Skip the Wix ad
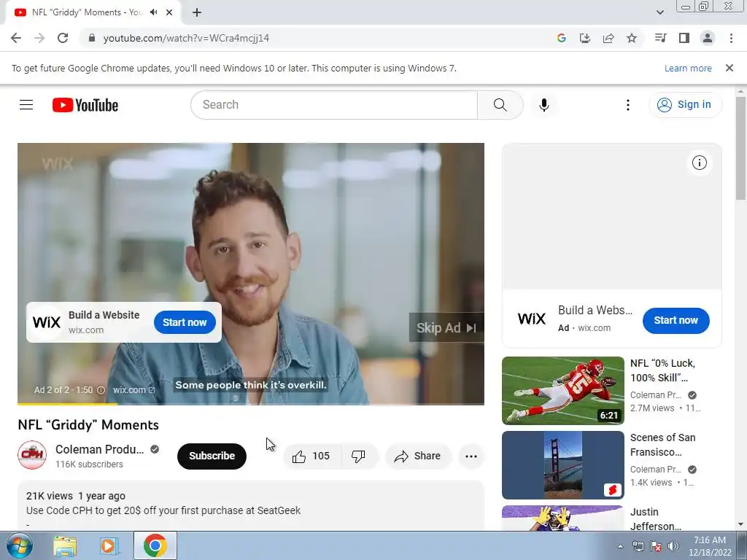 click(446, 327)
